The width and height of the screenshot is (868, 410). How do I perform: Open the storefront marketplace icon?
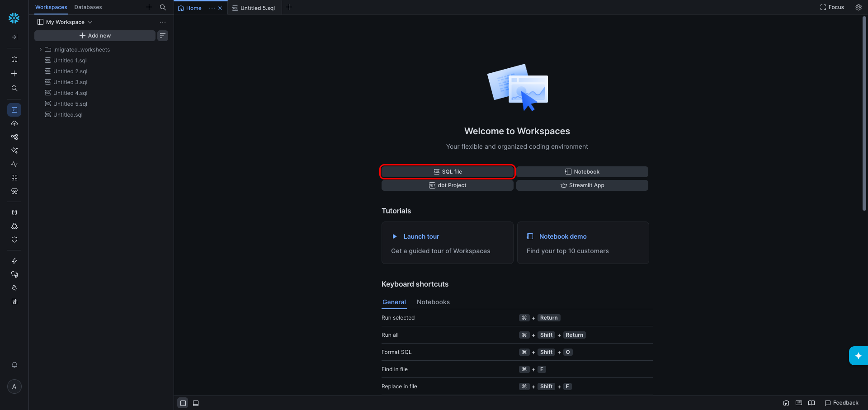click(14, 191)
